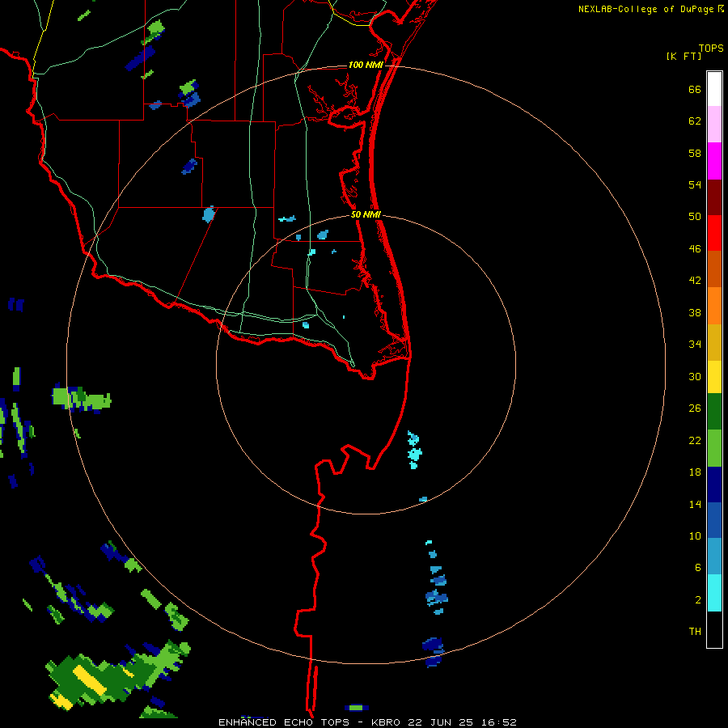Click the TH label on the legend
The height and width of the screenshot is (728, 728).
click(695, 632)
